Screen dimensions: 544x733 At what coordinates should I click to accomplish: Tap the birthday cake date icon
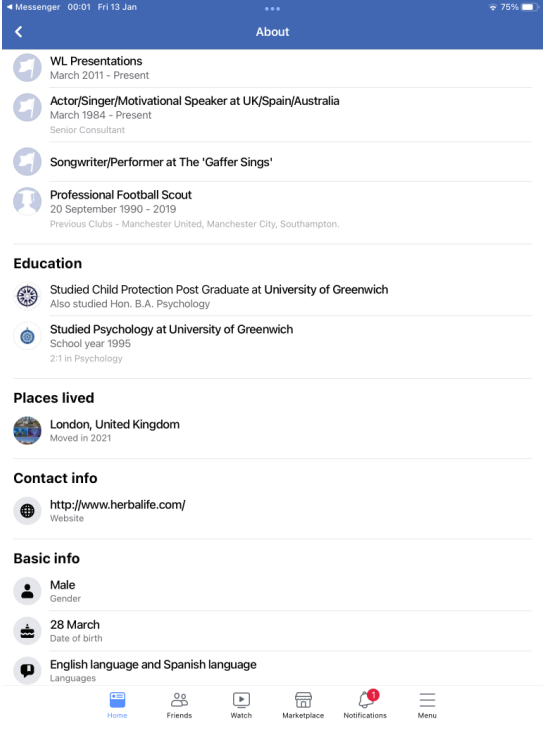tap(27, 631)
